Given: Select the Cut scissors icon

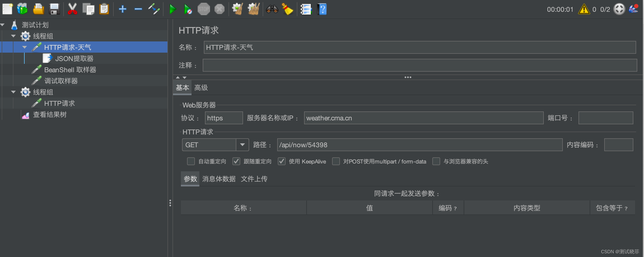Looking at the screenshot, I should click(x=72, y=9).
